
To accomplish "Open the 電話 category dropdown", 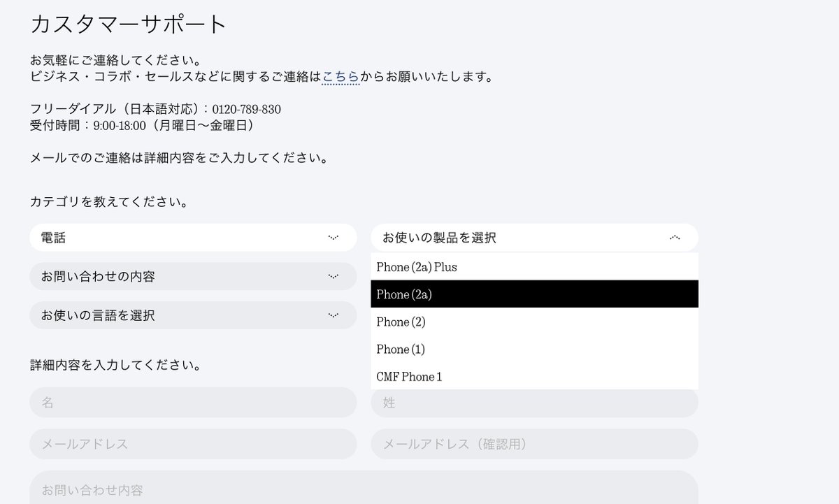I will click(193, 238).
